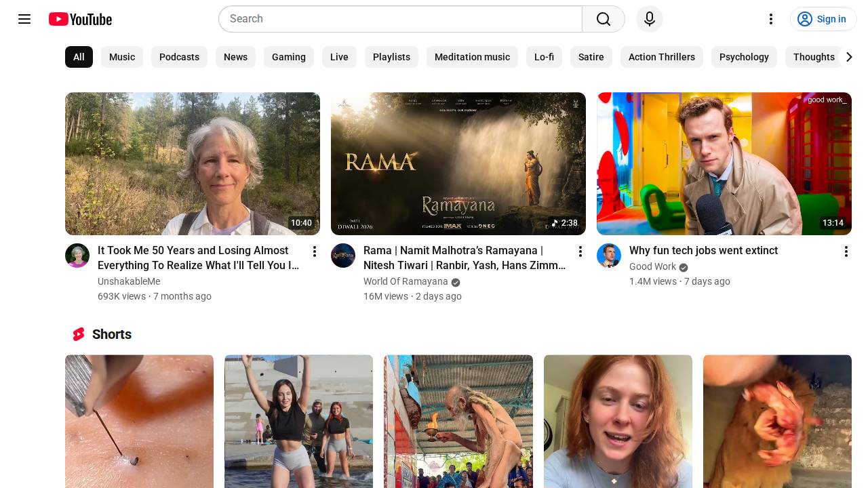Open the three-dot settings menu in header
The width and height of the screenshot is (868, 488).
(x=770, y=19)
